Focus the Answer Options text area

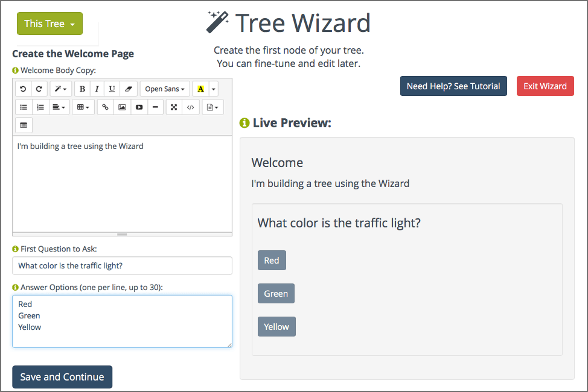tap(123, 321)
